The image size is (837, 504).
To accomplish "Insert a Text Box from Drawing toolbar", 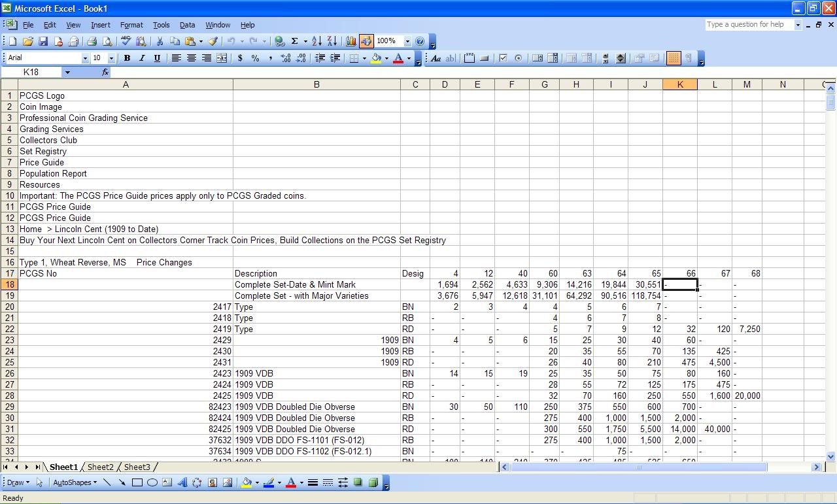I will click(x=167, y=483).
